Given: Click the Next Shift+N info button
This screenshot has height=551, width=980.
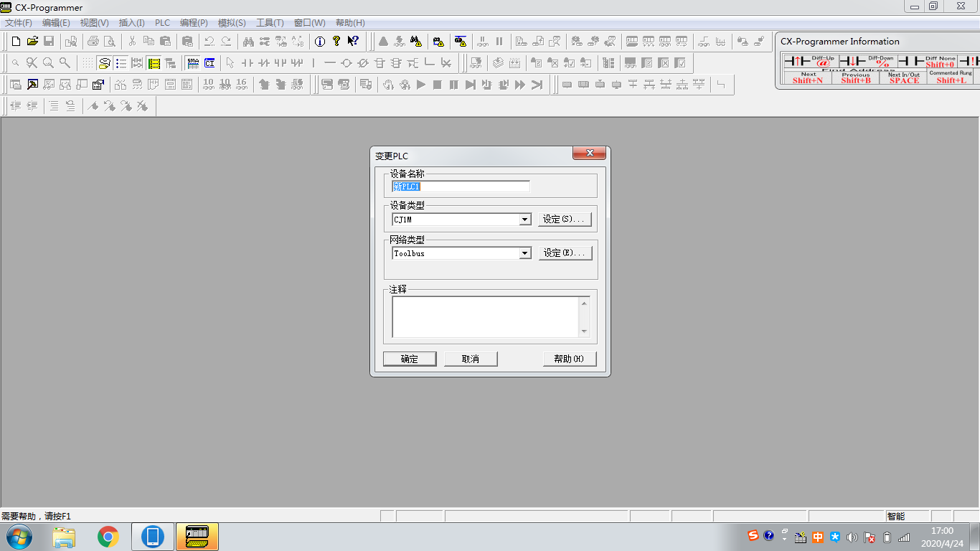Looking at the screenshot, I should (x=808, y=77).
